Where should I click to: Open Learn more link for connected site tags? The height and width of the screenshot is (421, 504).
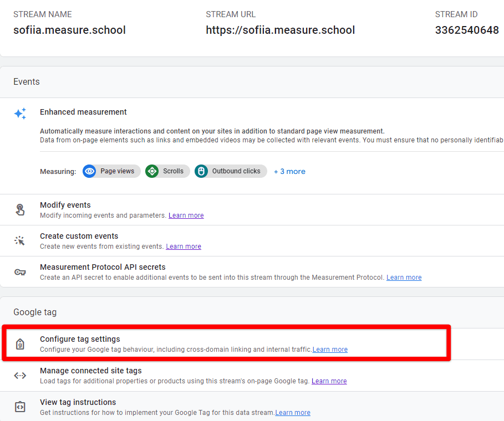point(329,381)
